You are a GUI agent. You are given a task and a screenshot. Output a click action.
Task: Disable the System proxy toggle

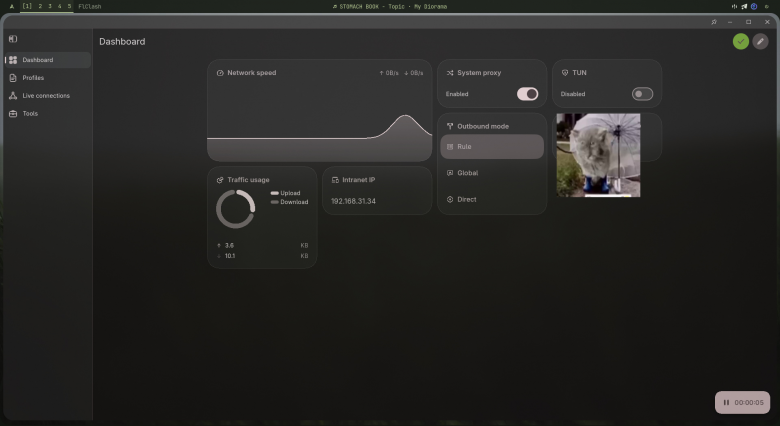527,94
